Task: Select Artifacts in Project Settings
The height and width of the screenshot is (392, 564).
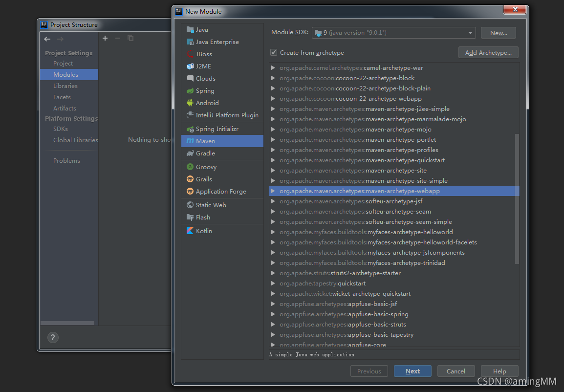Action: [x=69, y=108]
